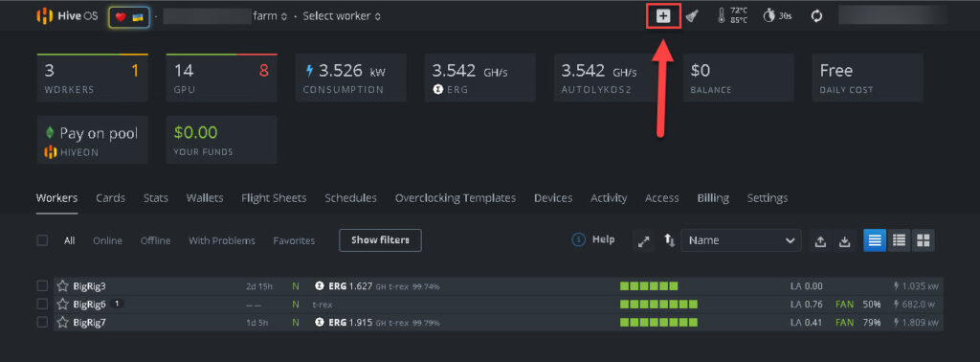980x362 pixels.
Task: Click the thermometer temperature indicator
Action: (x=732, y=16)
